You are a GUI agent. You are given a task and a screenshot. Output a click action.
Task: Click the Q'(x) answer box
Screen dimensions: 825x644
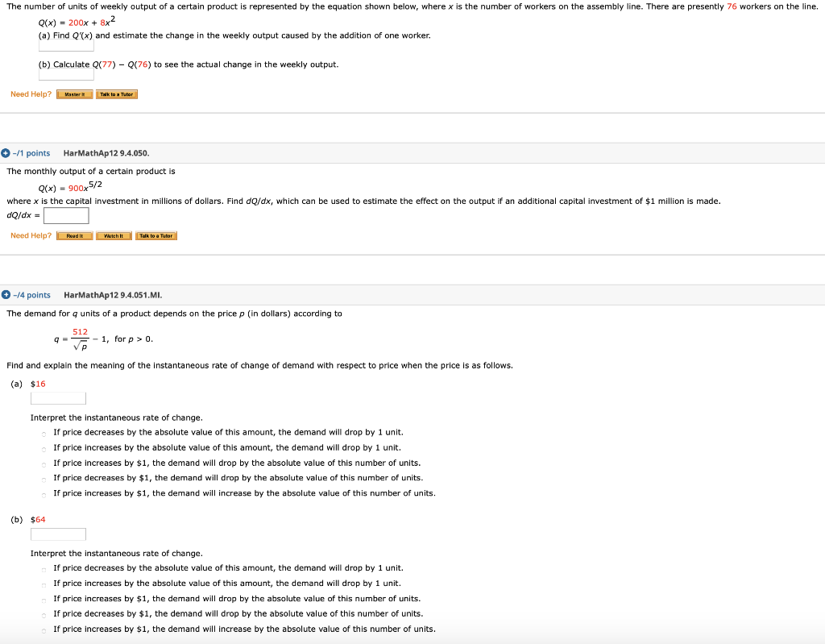(66, 45)
